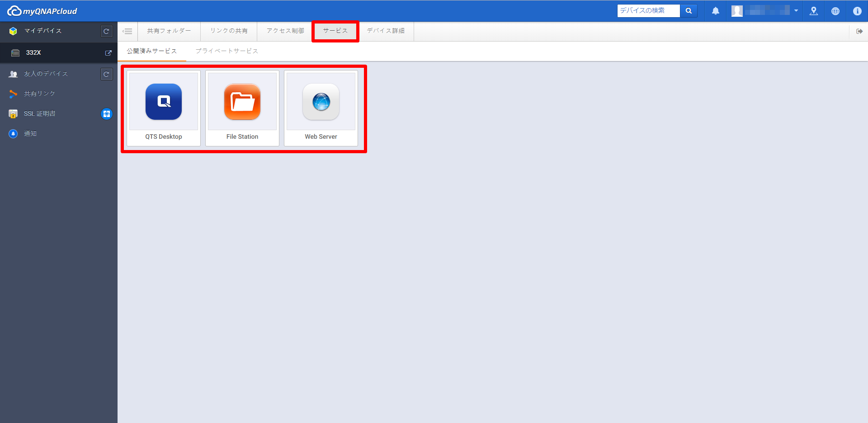This screenshot has height=423, width=868.
Task: Click the File Station label
Action: 242,136
